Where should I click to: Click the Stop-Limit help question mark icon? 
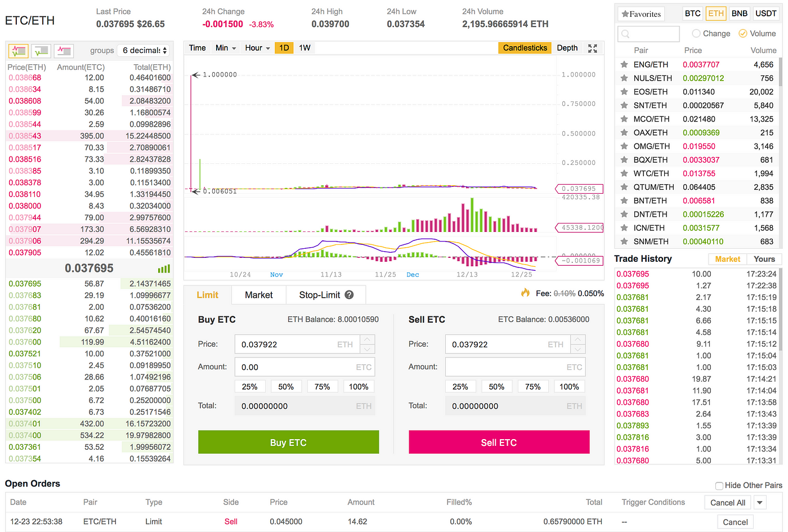point(349,295)
